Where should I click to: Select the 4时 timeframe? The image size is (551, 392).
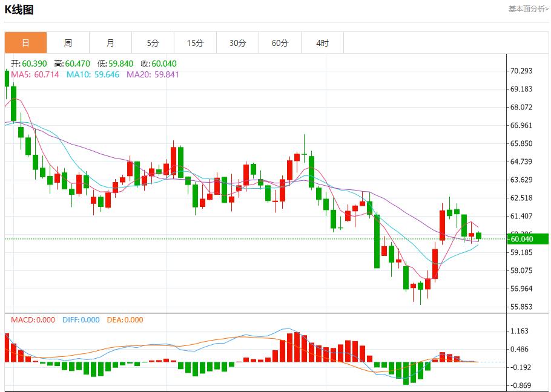[x=322, y=42]
